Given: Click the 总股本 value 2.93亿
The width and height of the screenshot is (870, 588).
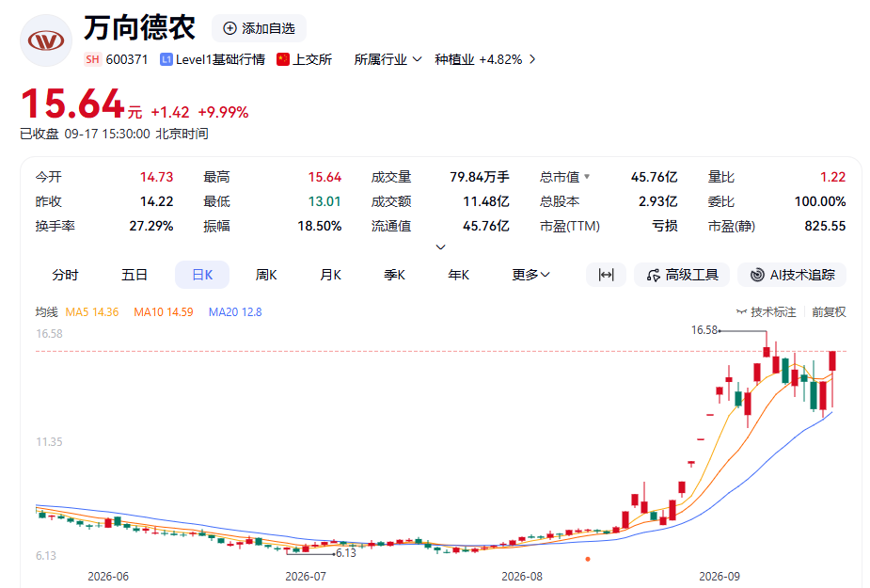Looking at the screenshot, I should click(x=658, y=201).
